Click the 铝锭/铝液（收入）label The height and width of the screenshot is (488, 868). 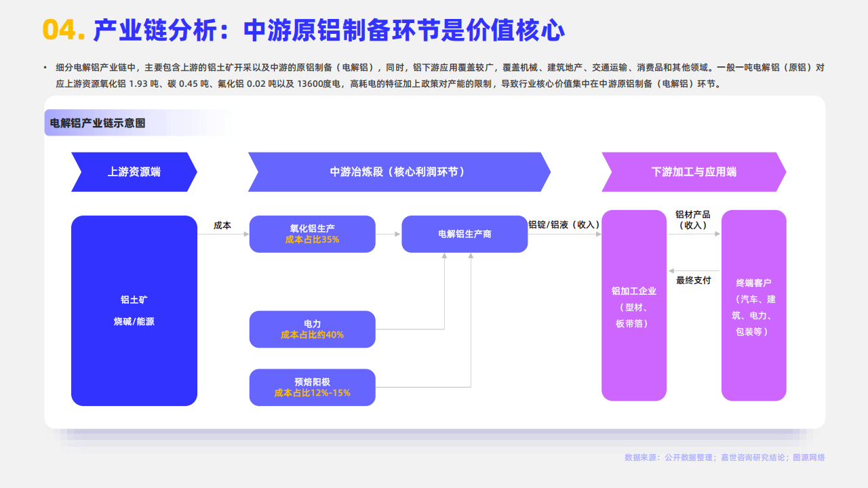(564, 224)
